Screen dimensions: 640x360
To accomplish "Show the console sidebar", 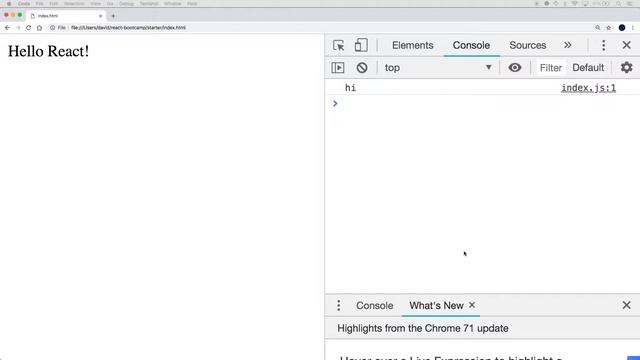I will (338, 68).
